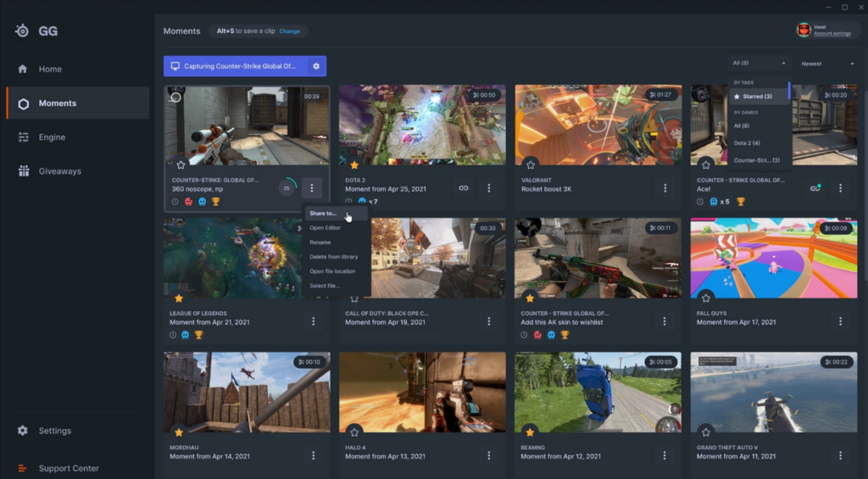
Task: Star the Valorant Rocket boost clip
Action: [531, 164]
